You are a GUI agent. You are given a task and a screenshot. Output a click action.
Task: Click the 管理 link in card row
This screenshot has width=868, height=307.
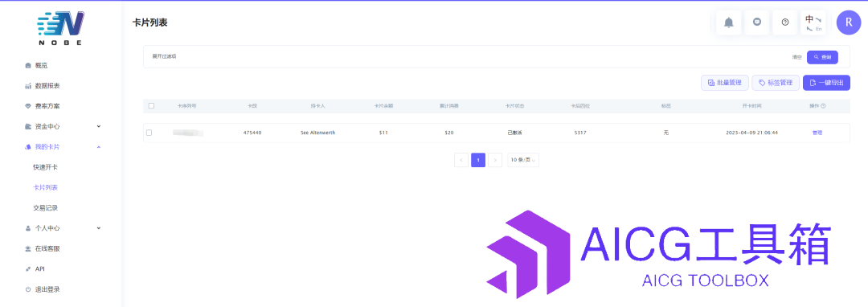coord(817,133)
